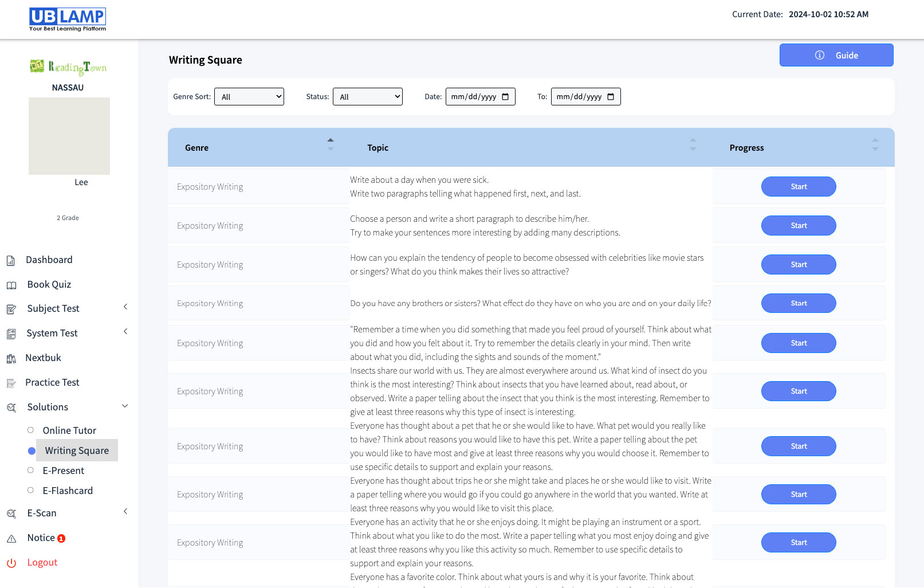Sort the table by the Progress column arrows
The width and height of the screenshot is (924, 588).
[x=875, y=144]
